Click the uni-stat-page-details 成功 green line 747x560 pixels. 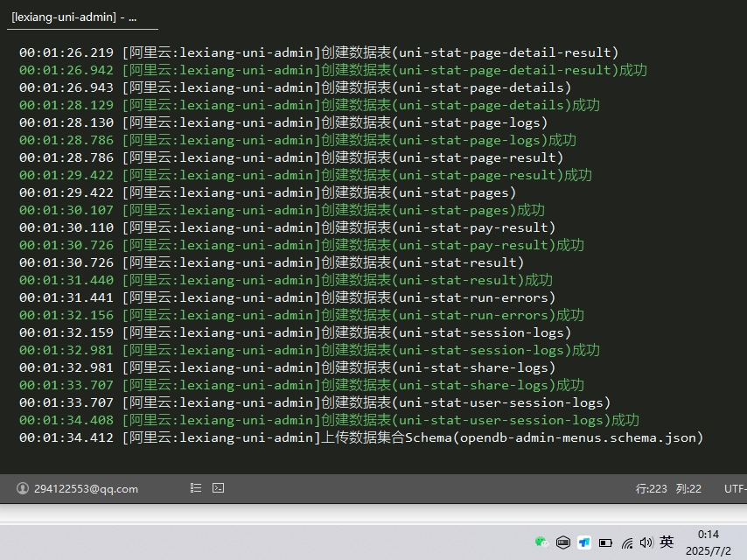point(309,105)
